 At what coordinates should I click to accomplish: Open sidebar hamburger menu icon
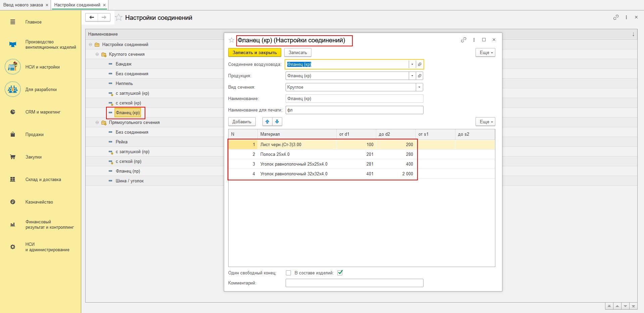tap(13, 22)
